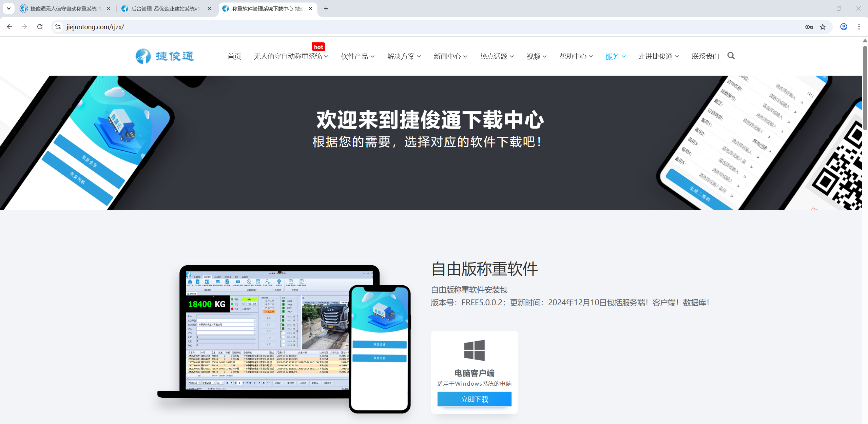Open the 联系我们 menu item
Screen dimensions: 868x424
(705, 56)
